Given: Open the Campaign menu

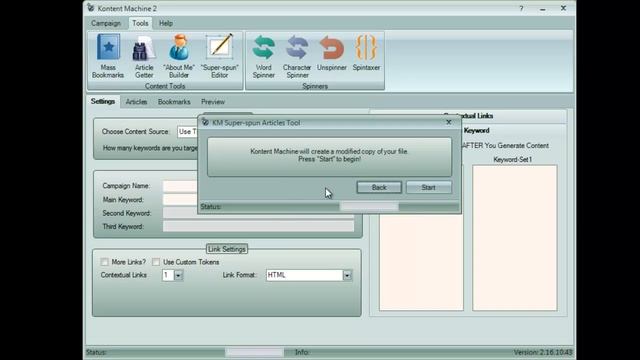Looking at the screenshot, I should click(x=106, y=23).
